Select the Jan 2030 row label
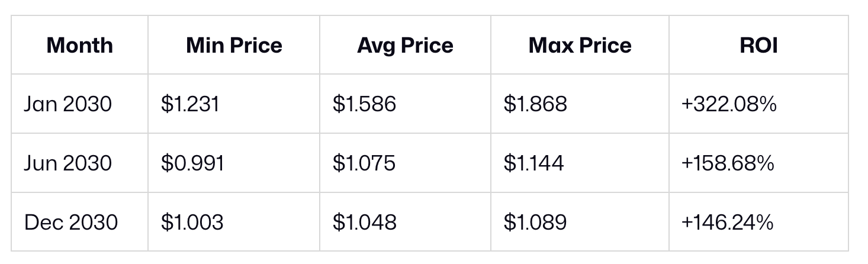This screenshot has width=868, height=264. 67,104
